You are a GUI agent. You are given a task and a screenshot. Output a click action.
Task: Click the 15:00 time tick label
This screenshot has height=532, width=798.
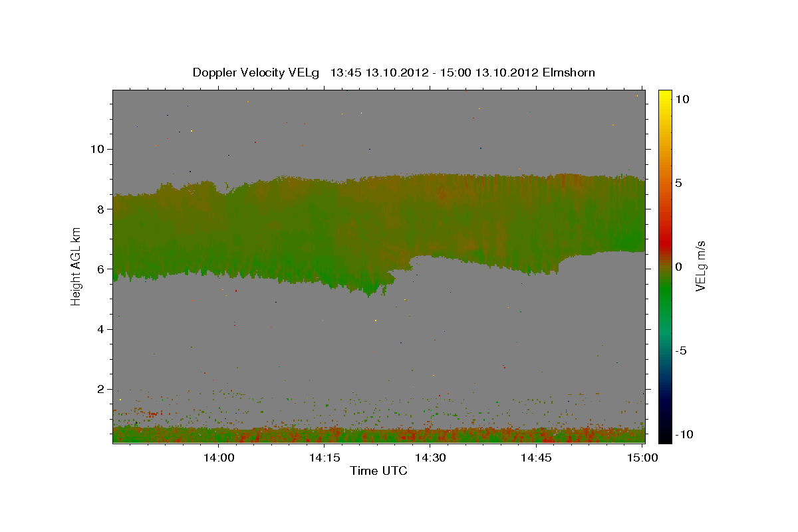(x=642, y=458)
